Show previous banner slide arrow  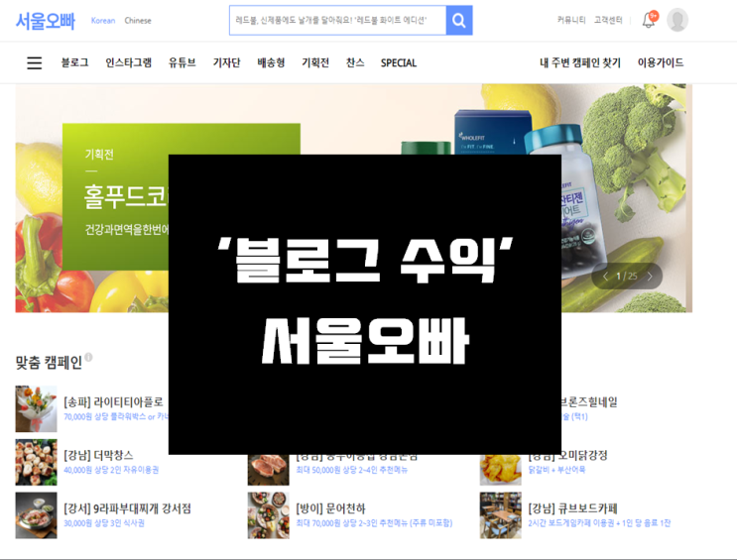pyautogui.click(x=605, y=277)
